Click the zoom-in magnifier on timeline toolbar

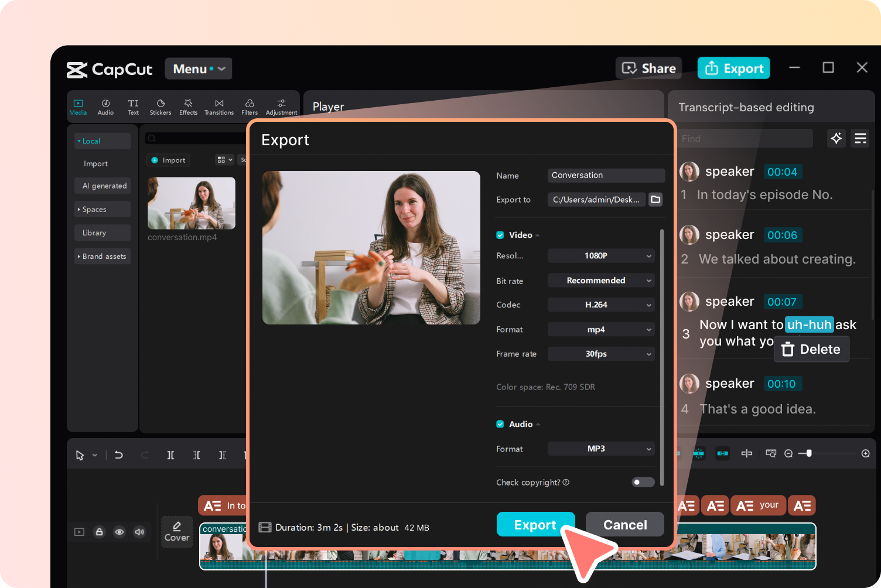click(866, 453)
